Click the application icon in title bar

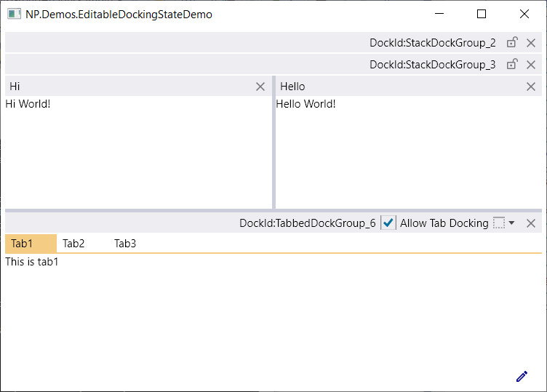(15, 15)
